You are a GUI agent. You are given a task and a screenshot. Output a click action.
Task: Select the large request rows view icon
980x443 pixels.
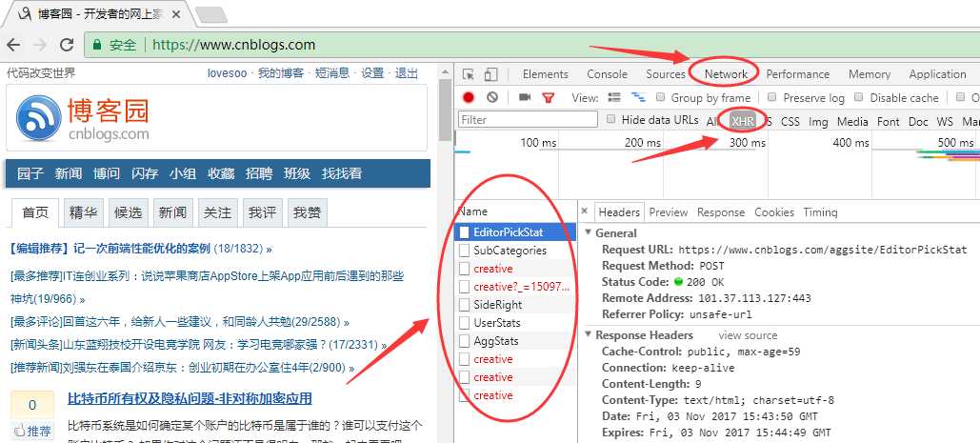point(614,97)
